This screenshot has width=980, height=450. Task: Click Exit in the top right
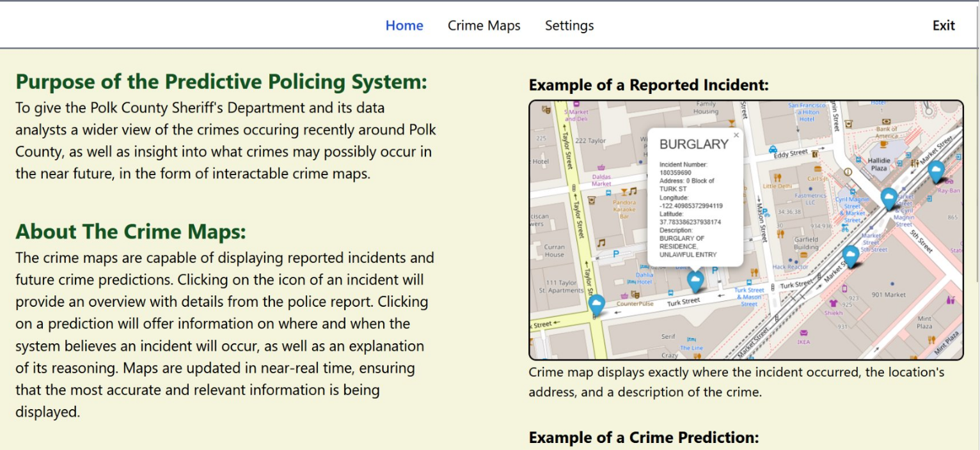point(944,26)
